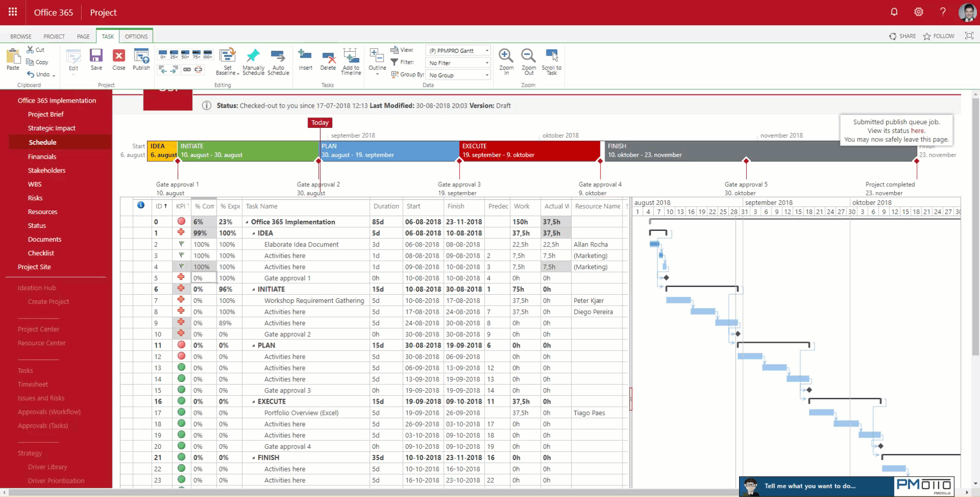Viewport: 980px width, 497px height.
Task: Unlink the selected tasks
Action: (x=198, y=69)
